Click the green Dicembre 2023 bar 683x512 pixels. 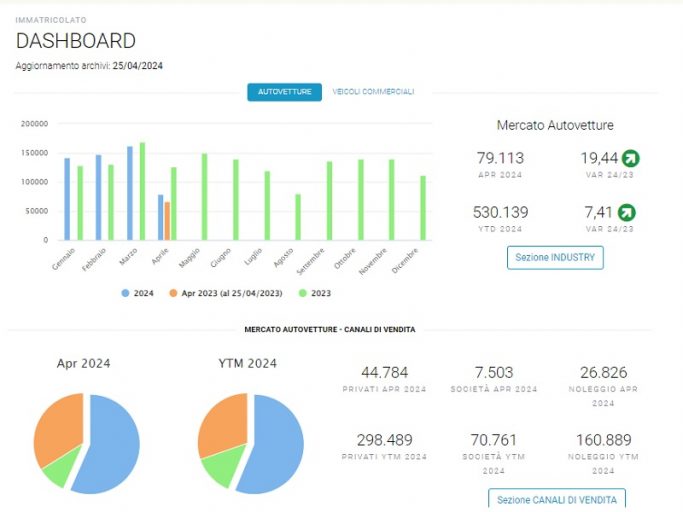pos(423,208)
